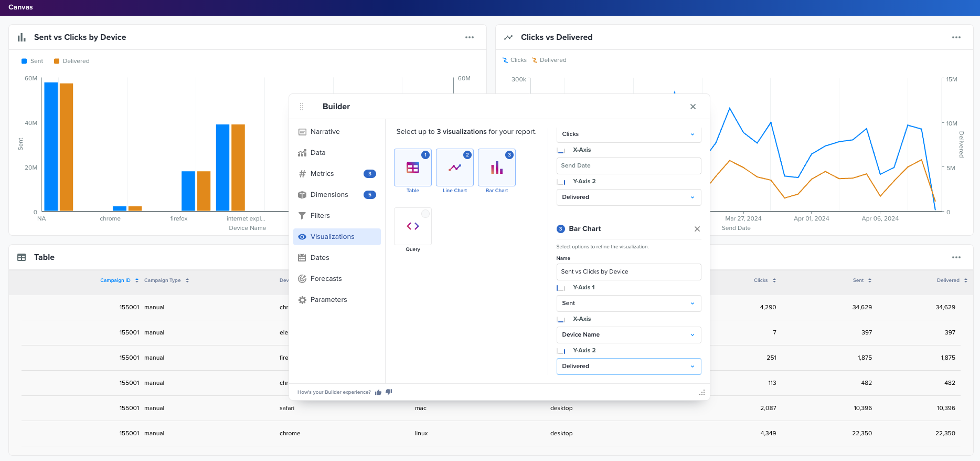Screen dimensions: 980x461
Task: Sort by Campaign ID column arrows
Action: [137, 280]
